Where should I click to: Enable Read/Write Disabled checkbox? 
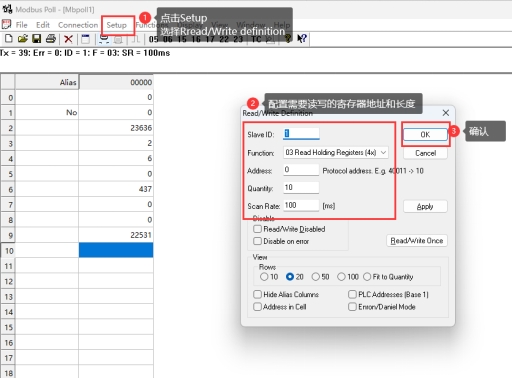(257, 229)
